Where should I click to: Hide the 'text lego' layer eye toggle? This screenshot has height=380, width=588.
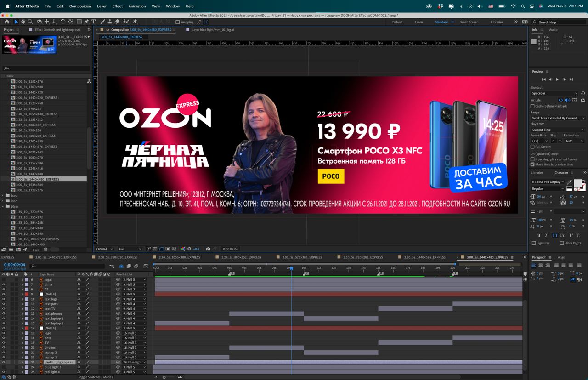4,299
